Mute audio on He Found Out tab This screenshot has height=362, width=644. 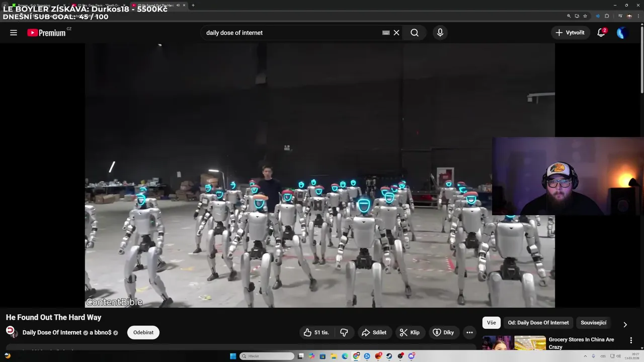coord(178,6)
